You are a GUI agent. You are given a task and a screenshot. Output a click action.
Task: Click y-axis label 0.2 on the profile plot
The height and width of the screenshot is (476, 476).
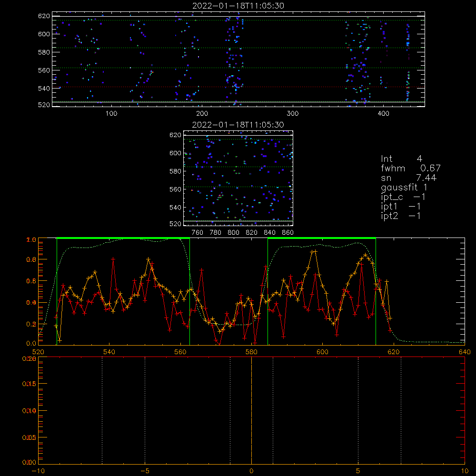click(x=31, y=324)
